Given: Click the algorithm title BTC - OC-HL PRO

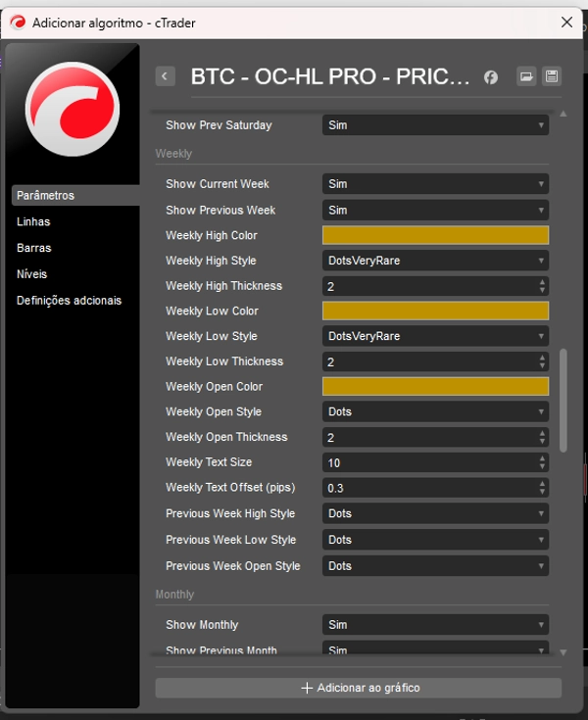Looking at the screenshot, I should 330,76.
